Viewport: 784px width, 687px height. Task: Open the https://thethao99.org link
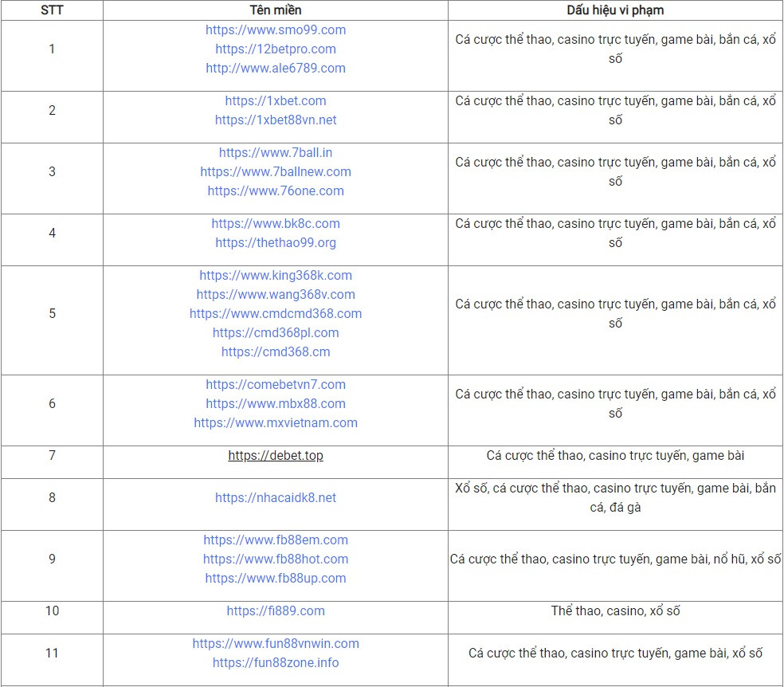(276, 243)
